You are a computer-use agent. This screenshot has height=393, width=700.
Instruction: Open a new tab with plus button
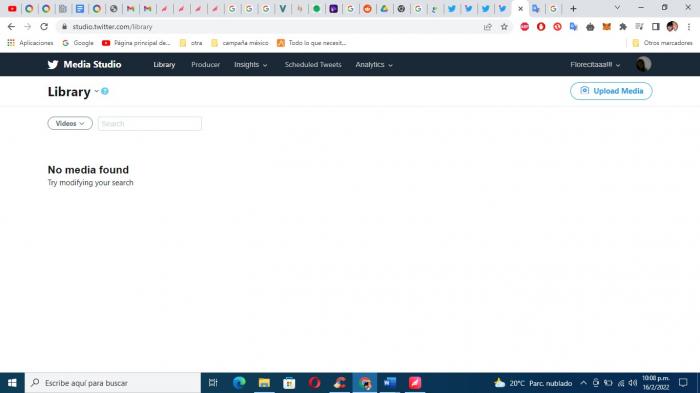[x=573, y=8]
